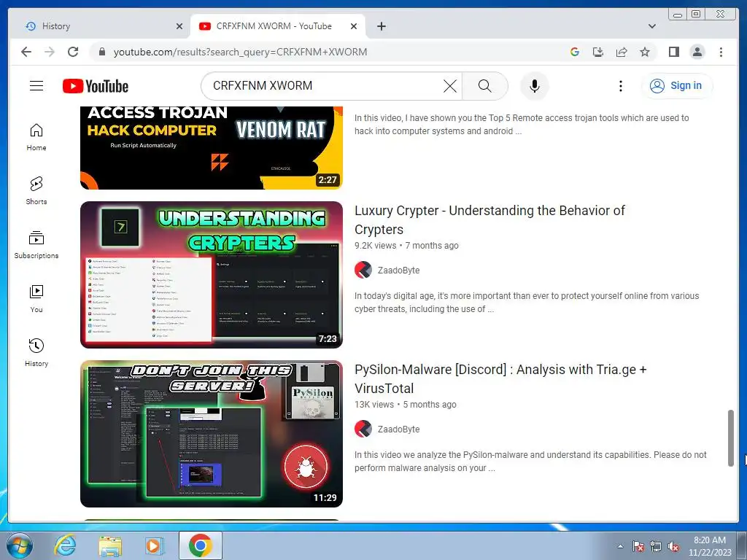Show hidden tray icons arrow
Image resolution: width=747 pixels, height=560 pixels.
[x=620, y=546]
